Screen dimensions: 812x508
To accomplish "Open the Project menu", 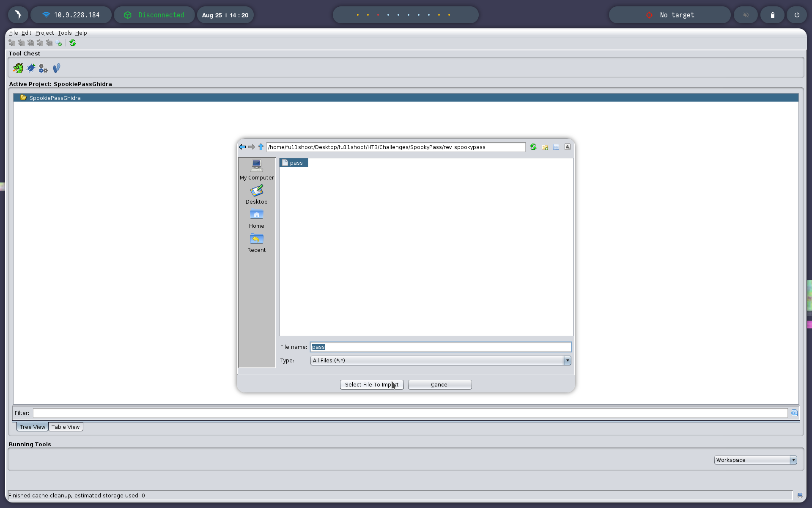I will pos(44,33).
